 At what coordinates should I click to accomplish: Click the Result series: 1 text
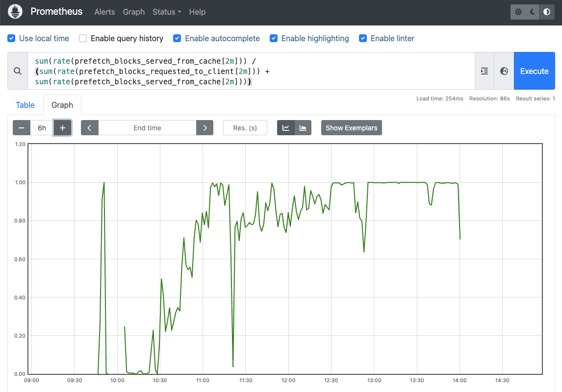535,98
